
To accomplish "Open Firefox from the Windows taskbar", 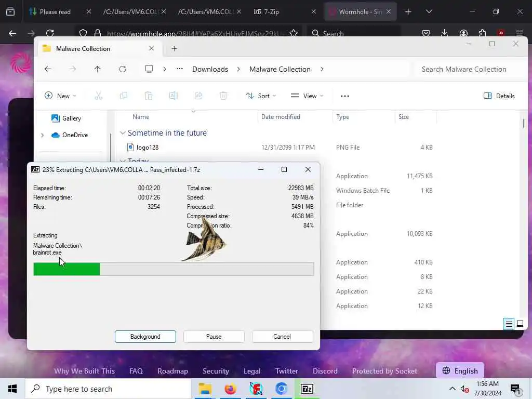I will (230, 389).
